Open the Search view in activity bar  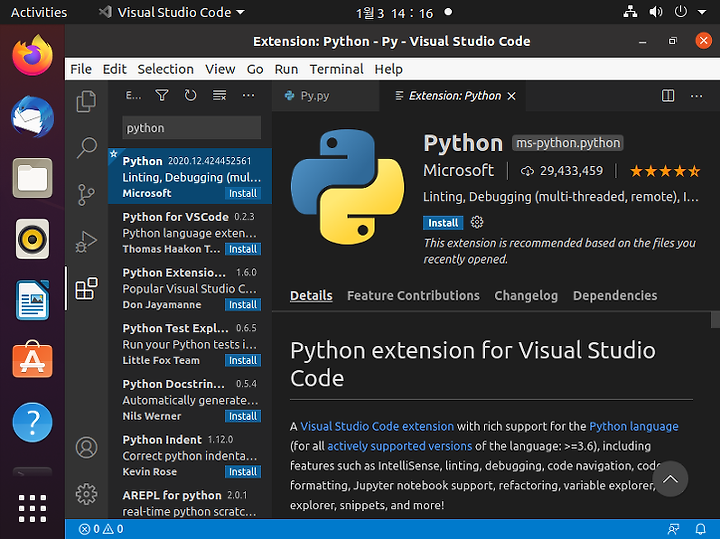(86, 148)
